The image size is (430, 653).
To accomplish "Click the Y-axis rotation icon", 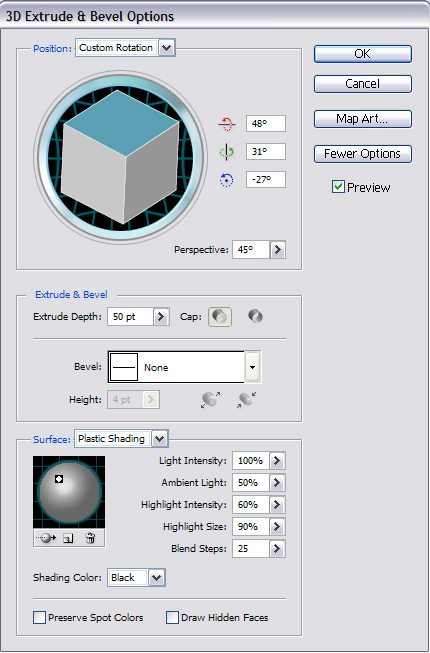I will pyautogui.click(x=226, y=152).
